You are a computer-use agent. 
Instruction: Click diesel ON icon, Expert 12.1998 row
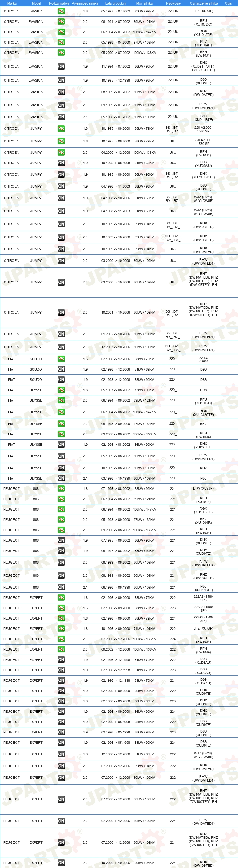tap(61, 754)
